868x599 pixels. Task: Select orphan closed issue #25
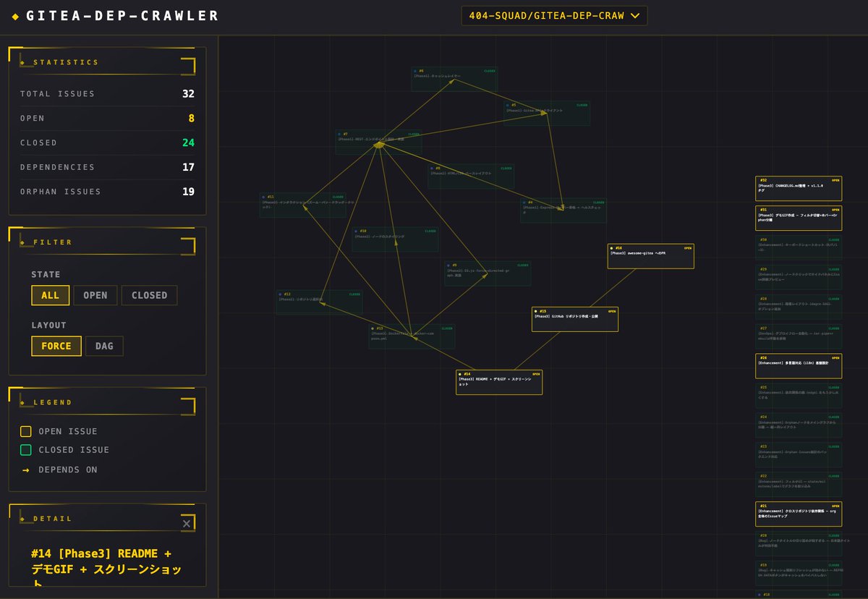coord(799,396)
